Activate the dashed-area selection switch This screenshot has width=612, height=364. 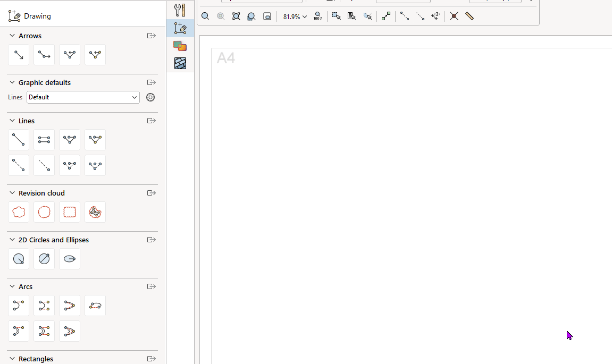[x=367, y=16]
